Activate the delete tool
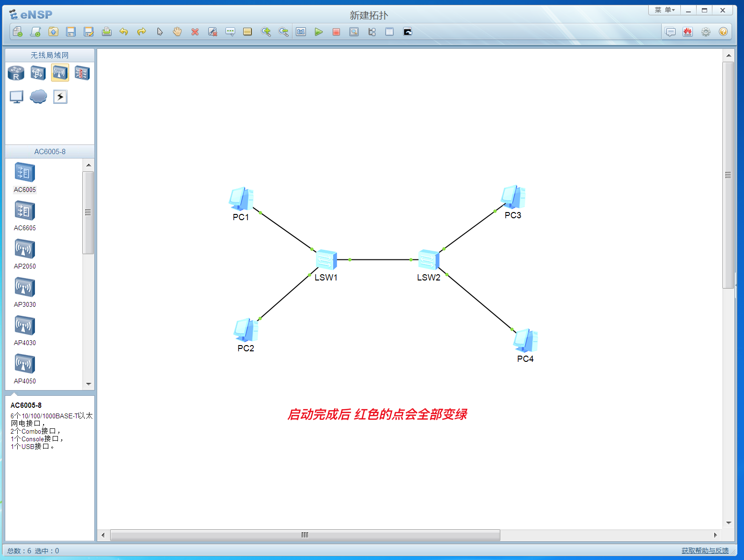Screen dimensions: 744x560 click(195, 32)
